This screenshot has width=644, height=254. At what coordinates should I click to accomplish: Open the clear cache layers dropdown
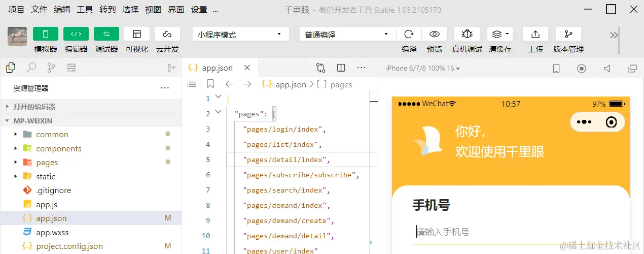500,34
